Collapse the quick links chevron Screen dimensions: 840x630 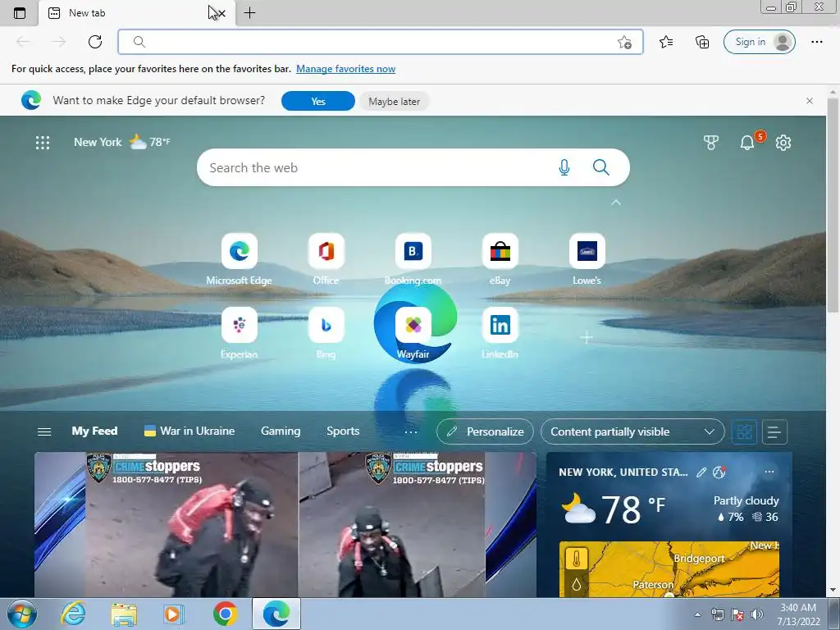click(616, 203)
